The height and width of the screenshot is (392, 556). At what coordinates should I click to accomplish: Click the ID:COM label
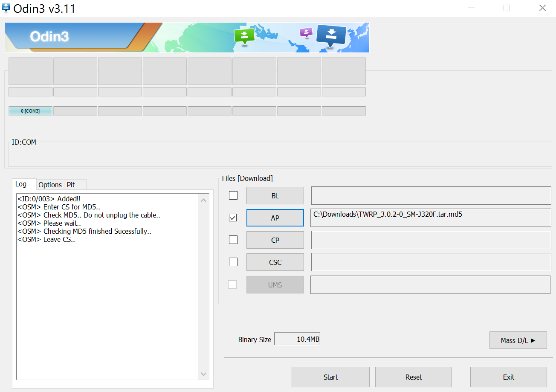24,142
